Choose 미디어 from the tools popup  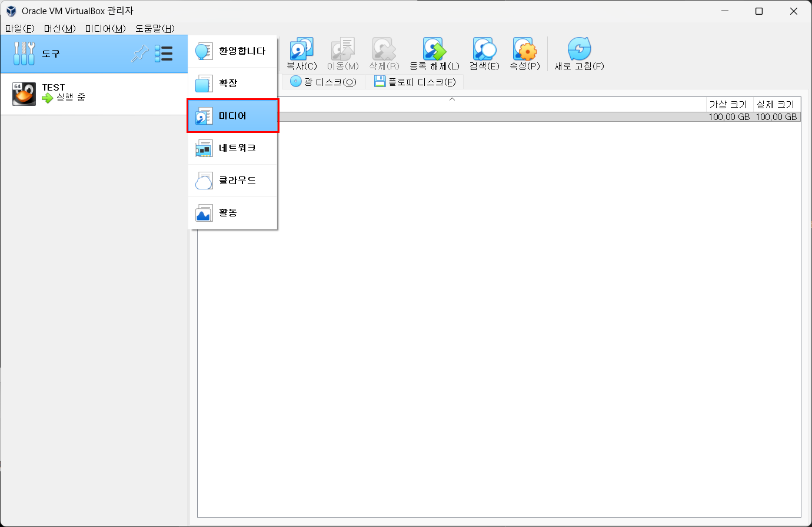pyautogui.click(x=232, y=116)
